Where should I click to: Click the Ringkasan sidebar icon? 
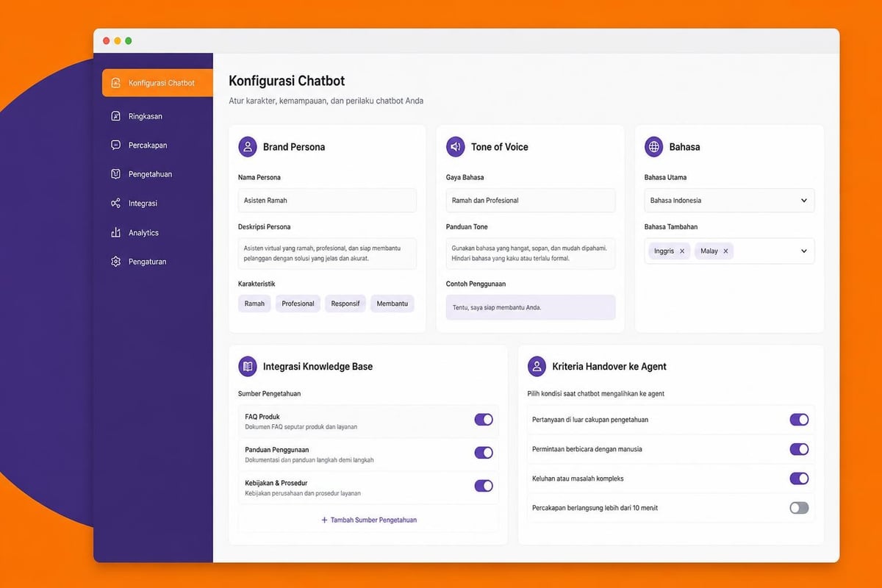coord(115,116)
